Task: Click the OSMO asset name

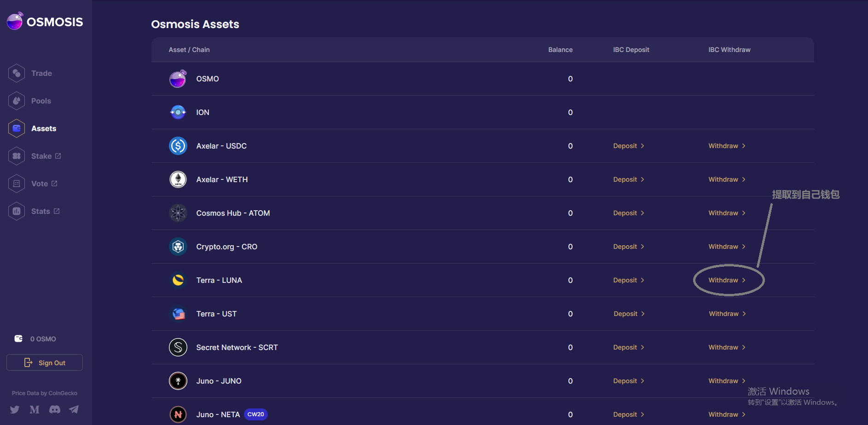Action: point(208,79)
